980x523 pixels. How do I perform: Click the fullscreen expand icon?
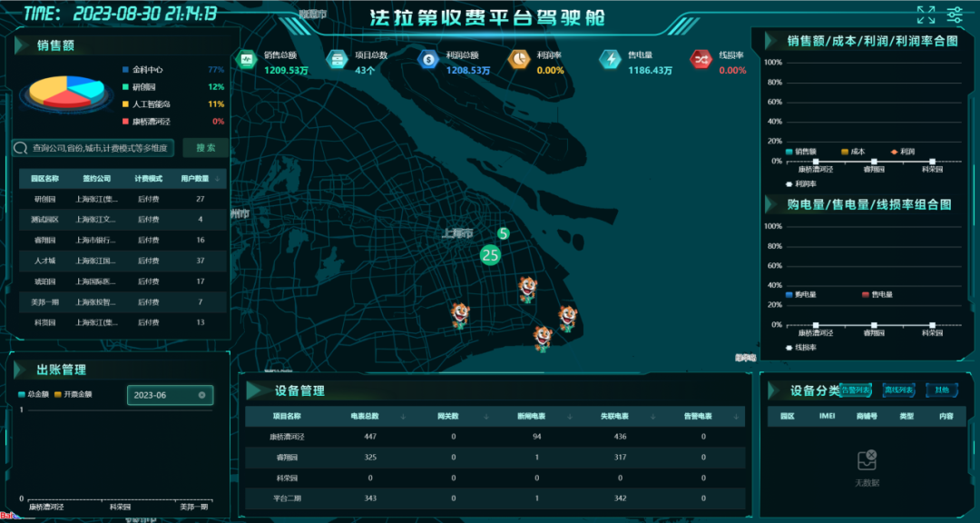click(926, 15)
